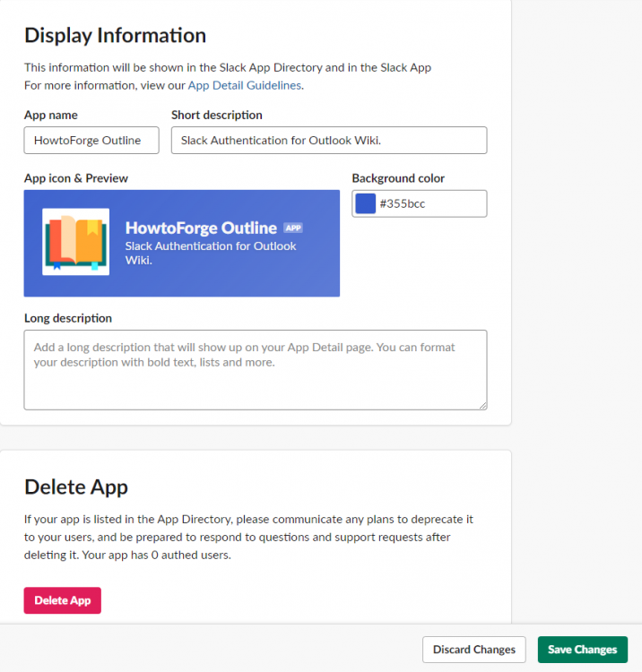642x672 pixels.
Task: Click the 'App name' field label
Action: pos(50,115)
